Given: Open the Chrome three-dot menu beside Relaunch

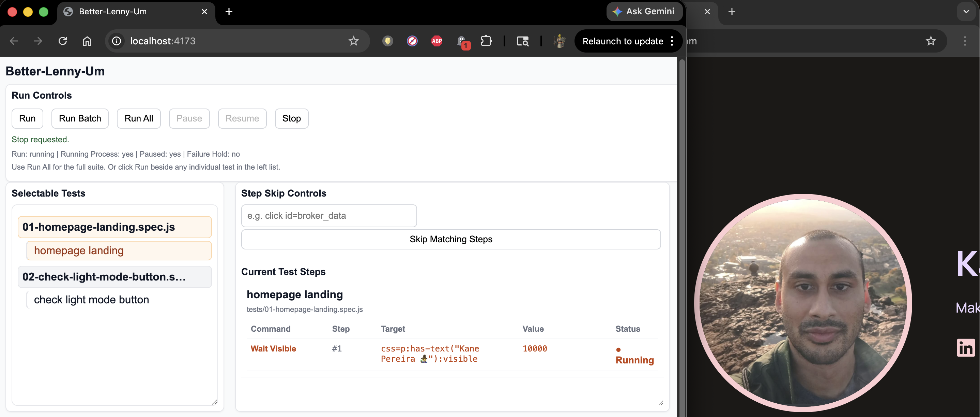Looking at the screenshot, I should [672, 41].
